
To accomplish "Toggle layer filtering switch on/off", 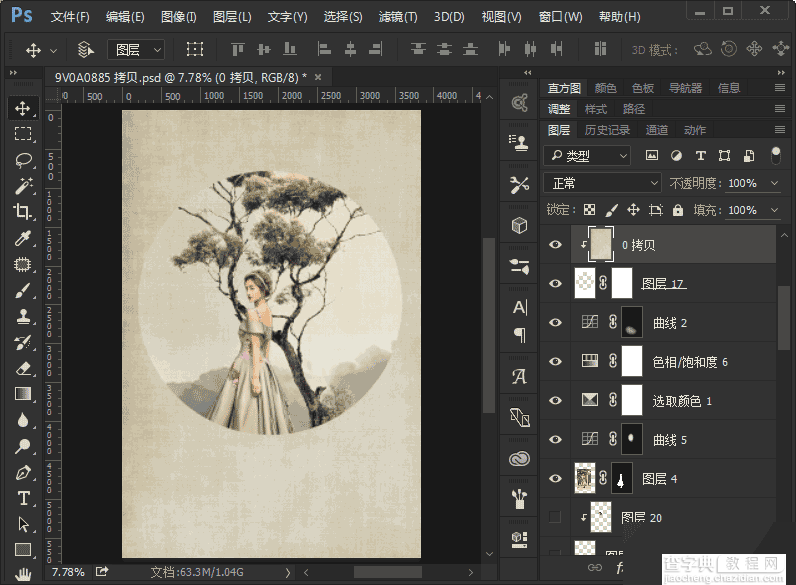I will tap(775, 155).
